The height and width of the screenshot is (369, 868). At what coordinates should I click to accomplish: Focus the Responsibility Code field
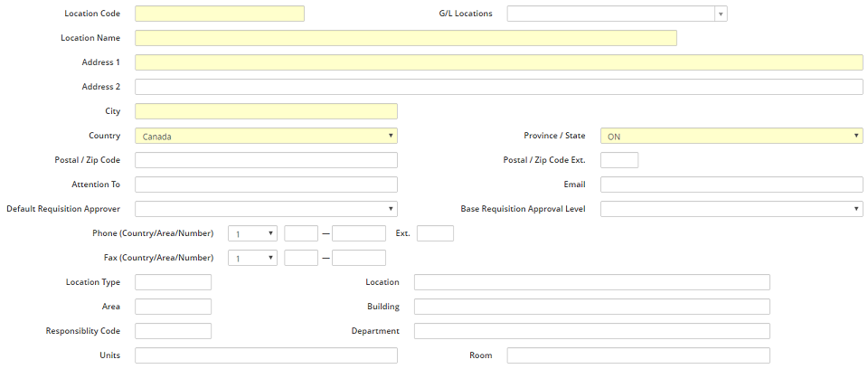pyautogui.click(x=173, y=331)
